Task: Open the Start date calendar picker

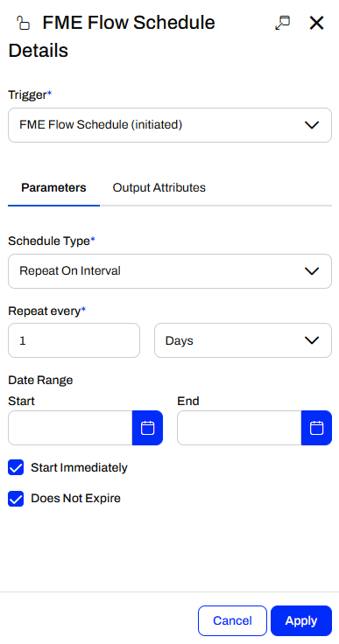Action: (147, 428)
